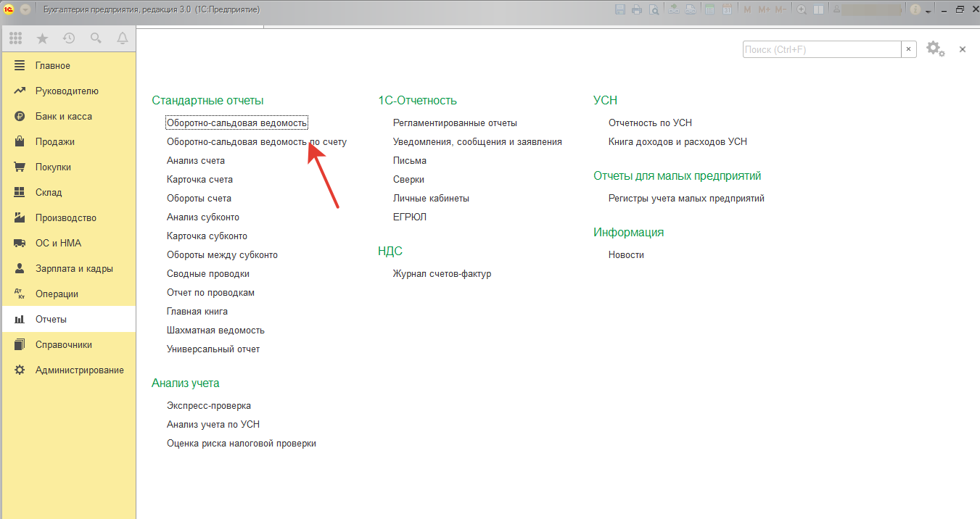980x519 pixels.
Task: Open the menu settings gear icon
Action: click(935, 49)
